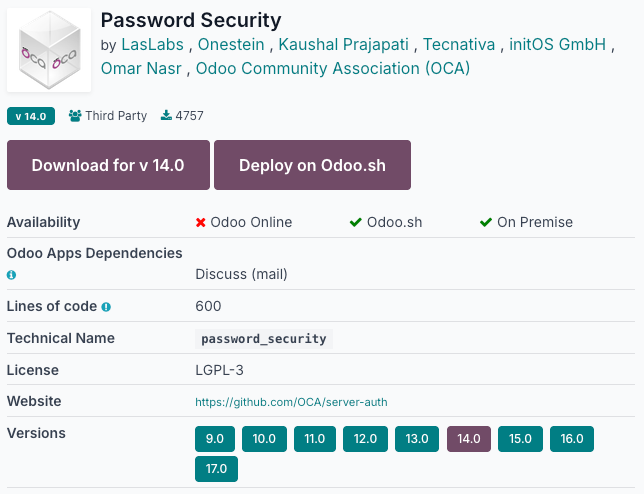Click the green checkmark beside Odoo.sh
Viewport: 644px width, 494px height.
point(355,222)
